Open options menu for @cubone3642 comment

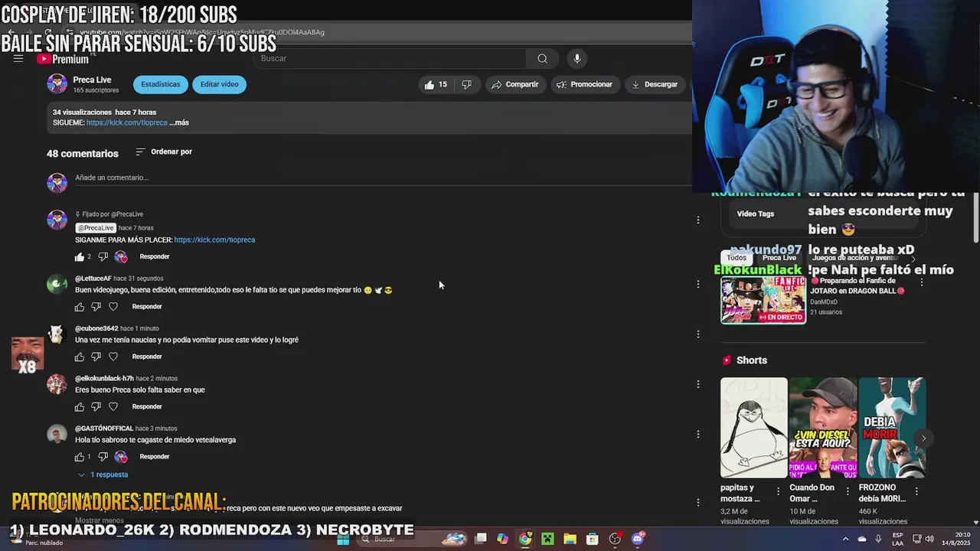pos(697,334)
